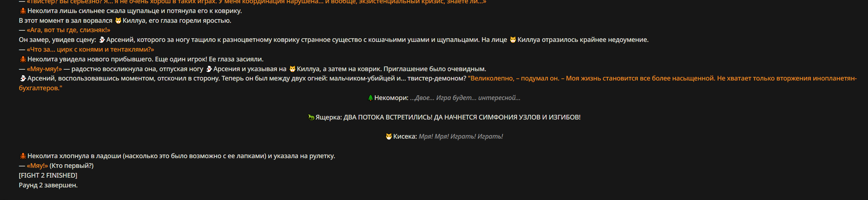Click the phrase 'мальчиком-убийцей и... твистер-демоном?'
Screen dimensions: 868x200
pyautogui.click(x=398, y=78)
